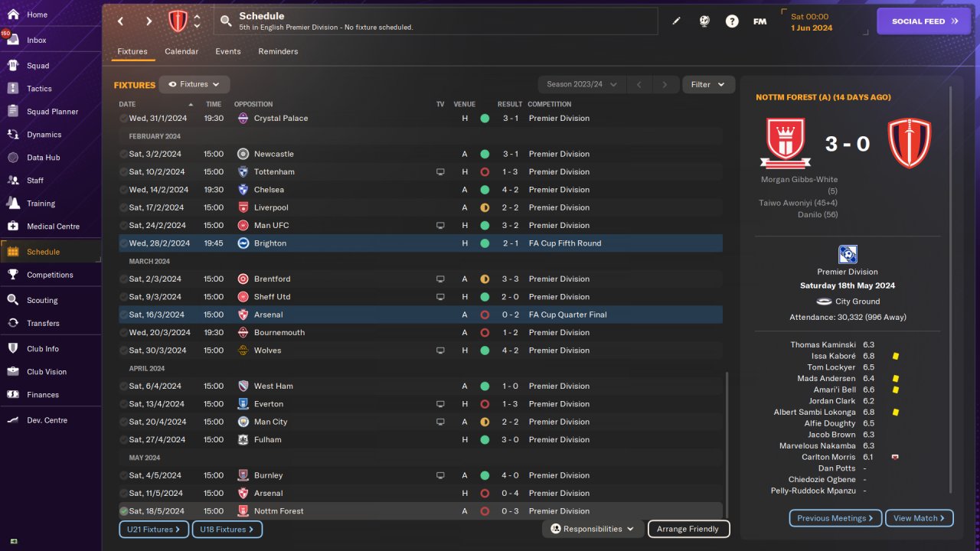Toggle the checkmark for Newcastle fixture
980x551 pixels.
[124, 154]
